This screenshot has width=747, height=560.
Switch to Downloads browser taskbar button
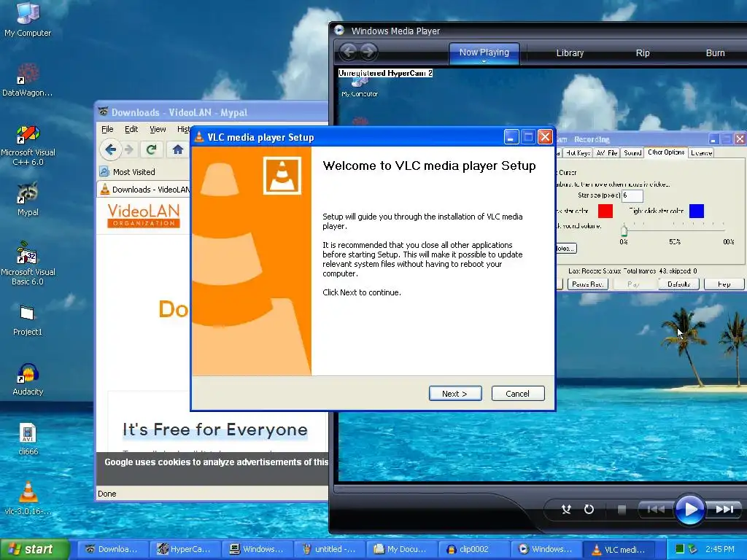(112, 549)
